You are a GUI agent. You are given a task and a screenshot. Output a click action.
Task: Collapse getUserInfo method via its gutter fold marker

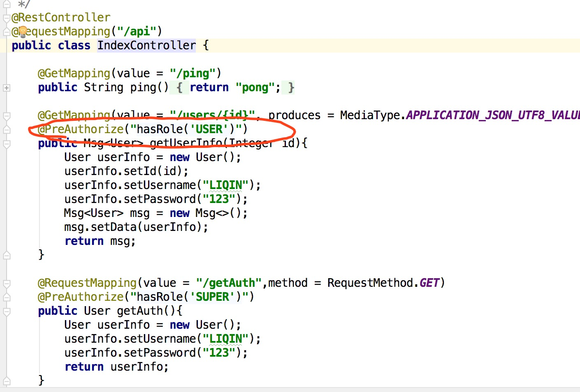tap(7, 144)
